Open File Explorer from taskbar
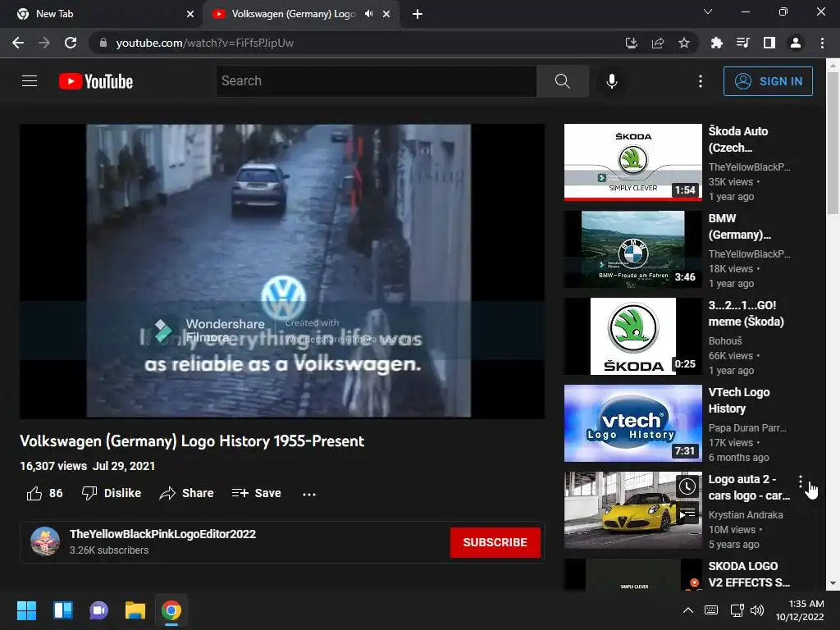The height and width of the screenshot is (630, 840). tap(135, 610)
